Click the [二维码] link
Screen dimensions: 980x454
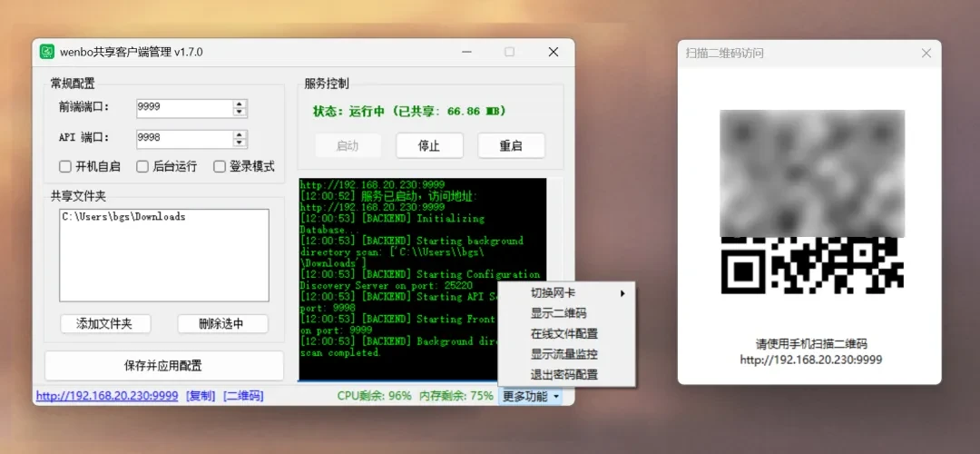point(243,396)
